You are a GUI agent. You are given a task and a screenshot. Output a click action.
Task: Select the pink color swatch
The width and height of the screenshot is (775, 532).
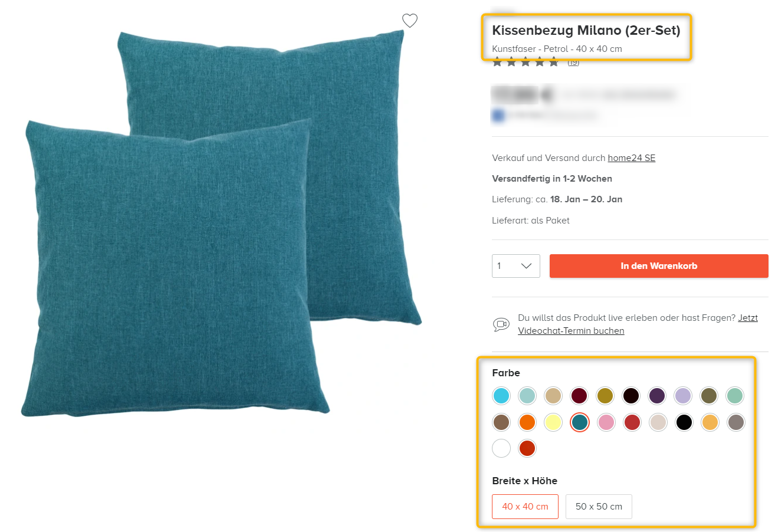(x=606, y=422)
